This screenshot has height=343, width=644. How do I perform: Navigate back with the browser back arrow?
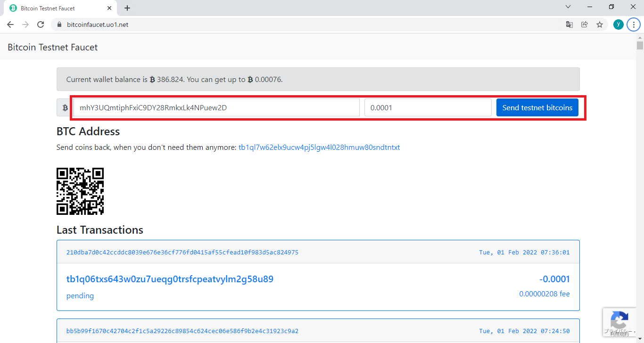(x=10, y=24)
